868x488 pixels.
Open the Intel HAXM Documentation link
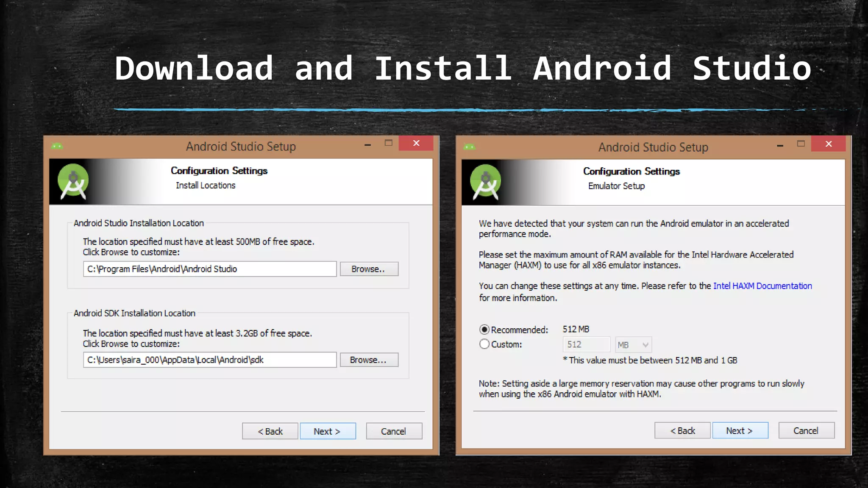click(x=762, y=286)
